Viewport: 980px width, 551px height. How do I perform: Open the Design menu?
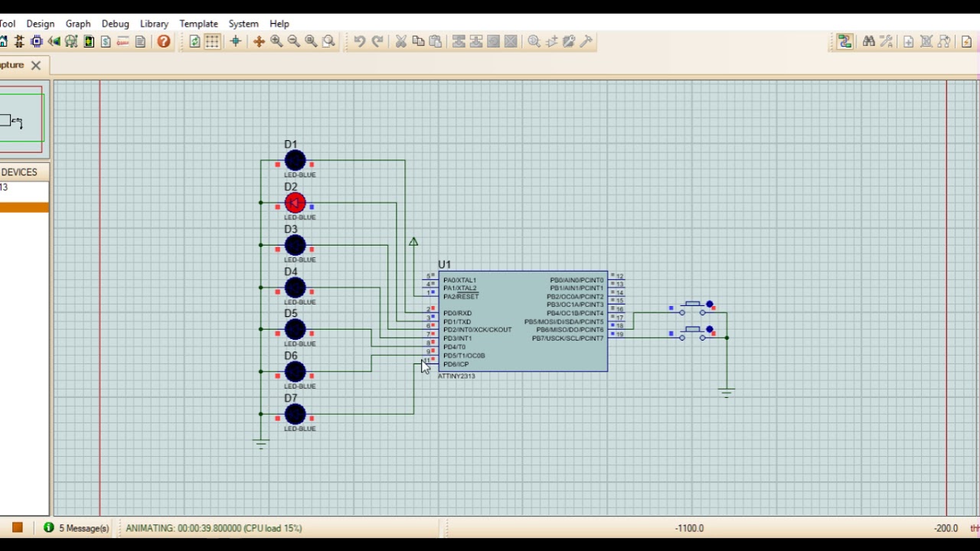41,24
